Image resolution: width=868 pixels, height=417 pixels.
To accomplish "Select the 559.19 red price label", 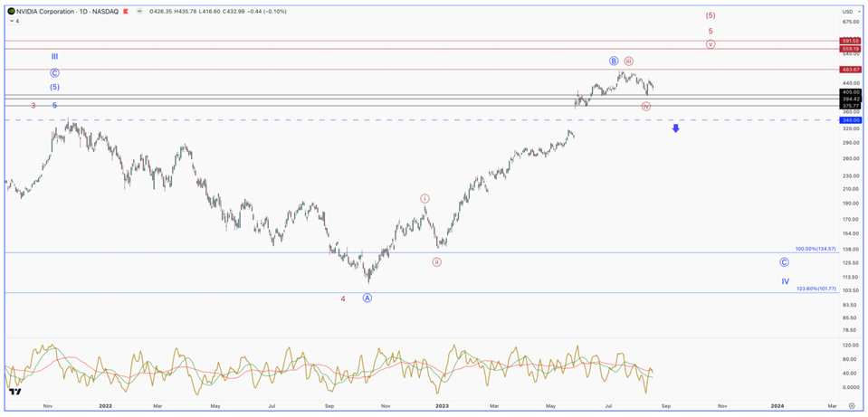I will click(851, 49).
